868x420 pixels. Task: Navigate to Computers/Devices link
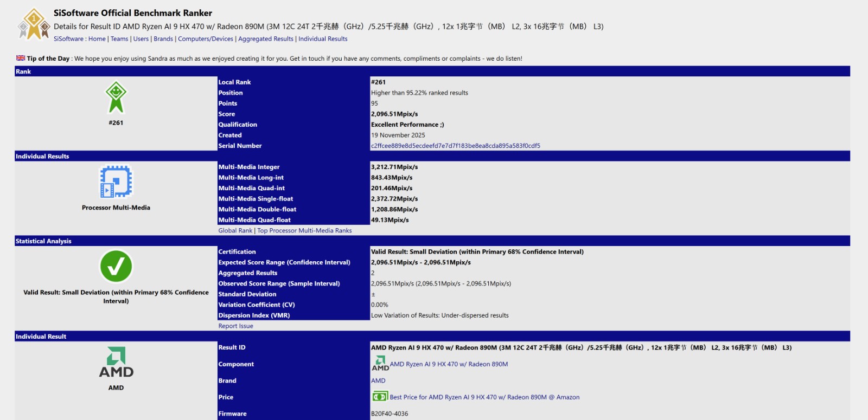coord(206,39)
